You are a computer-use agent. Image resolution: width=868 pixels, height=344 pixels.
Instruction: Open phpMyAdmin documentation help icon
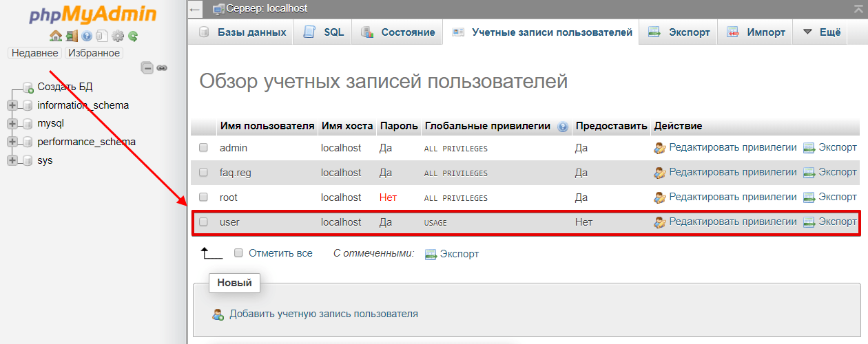coord(87,36)
